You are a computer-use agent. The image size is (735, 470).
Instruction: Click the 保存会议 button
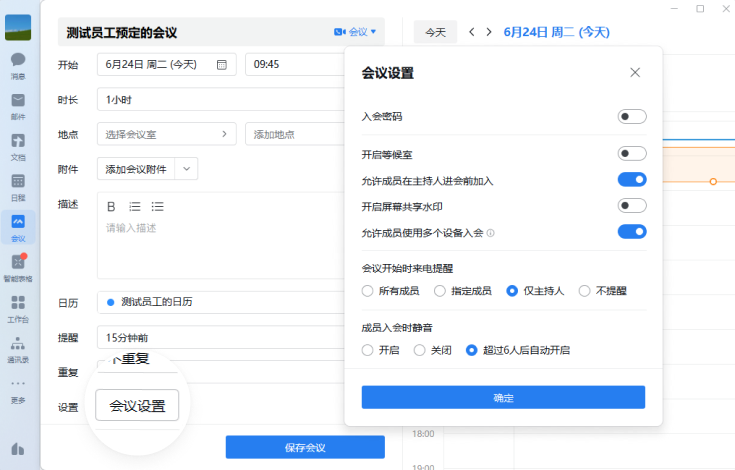pyautogui.click(x=305, y=447)
